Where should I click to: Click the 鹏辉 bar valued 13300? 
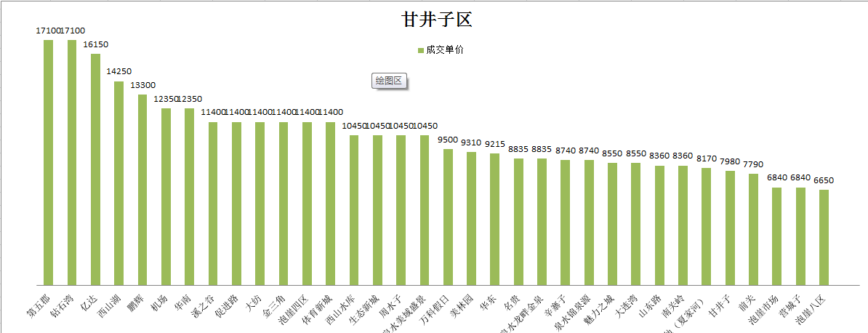(142, 189)
